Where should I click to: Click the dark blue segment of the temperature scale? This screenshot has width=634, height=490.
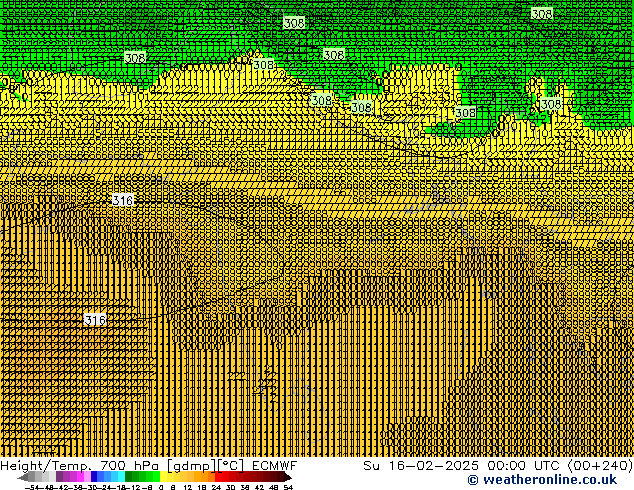tap(94, 477)
